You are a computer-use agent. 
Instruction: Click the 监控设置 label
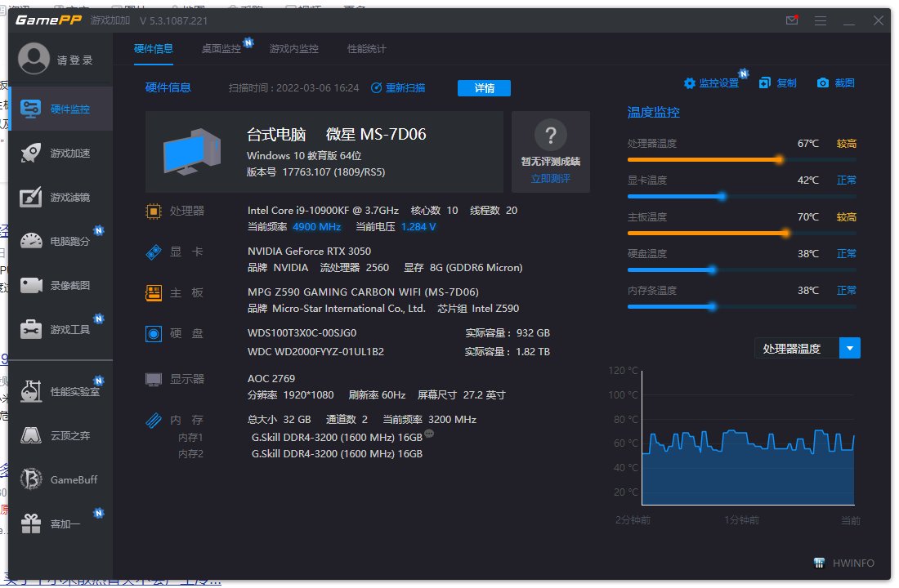coord(719,83)
